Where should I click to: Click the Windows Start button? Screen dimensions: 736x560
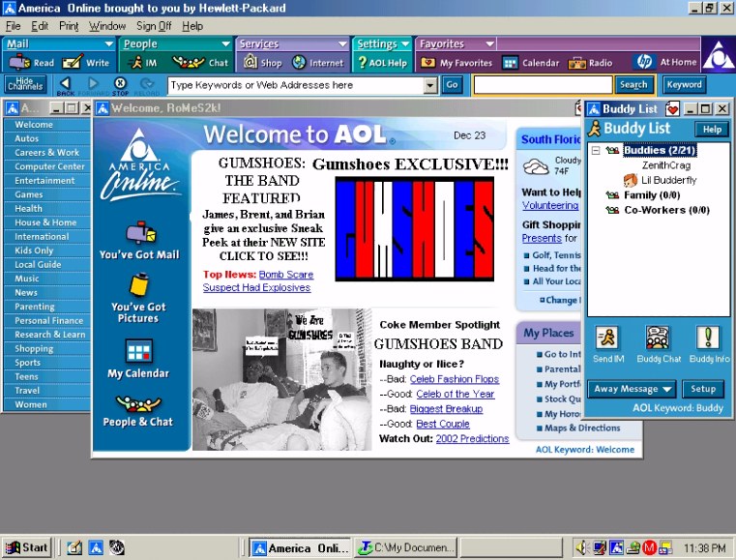tap(27, 547)
